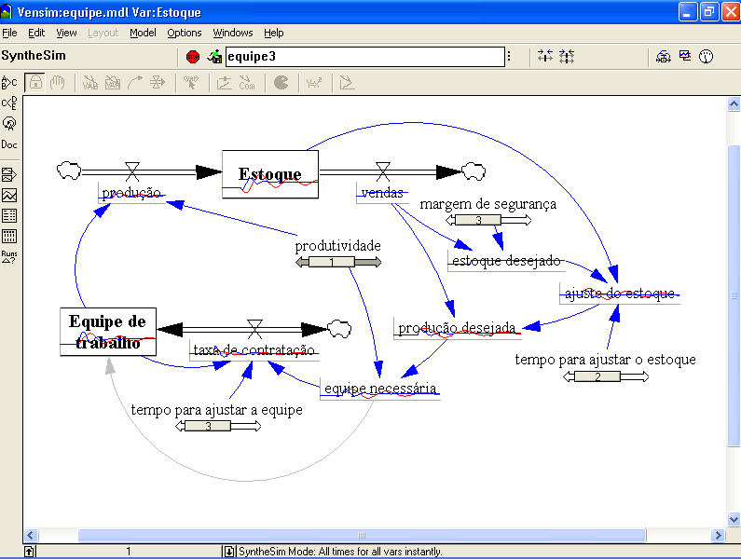Click the run name field containing equipe3
The width and height of the screenshot is (741, 560).
click(x=364, y=57)
